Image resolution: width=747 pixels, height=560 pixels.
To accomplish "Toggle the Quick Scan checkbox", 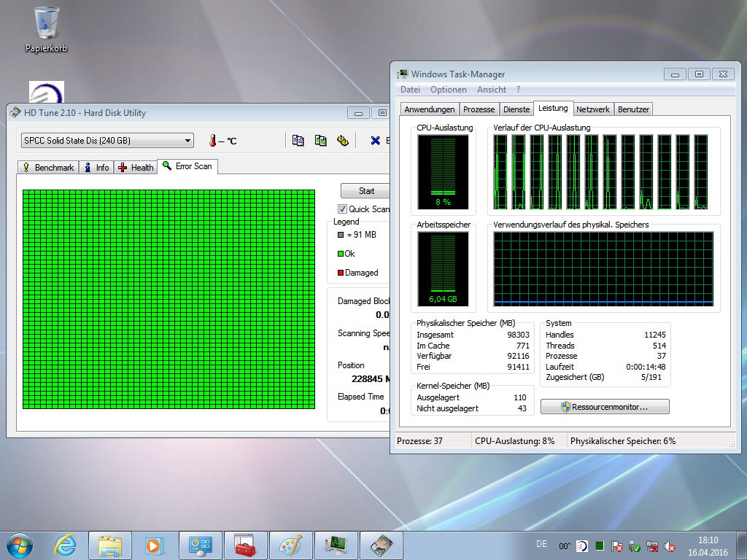I will pyautogui.click(x=342, y=209).
